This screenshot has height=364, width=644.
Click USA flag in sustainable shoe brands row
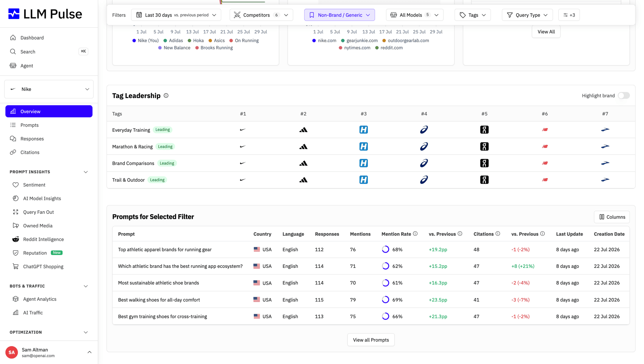tap(257, 283)
